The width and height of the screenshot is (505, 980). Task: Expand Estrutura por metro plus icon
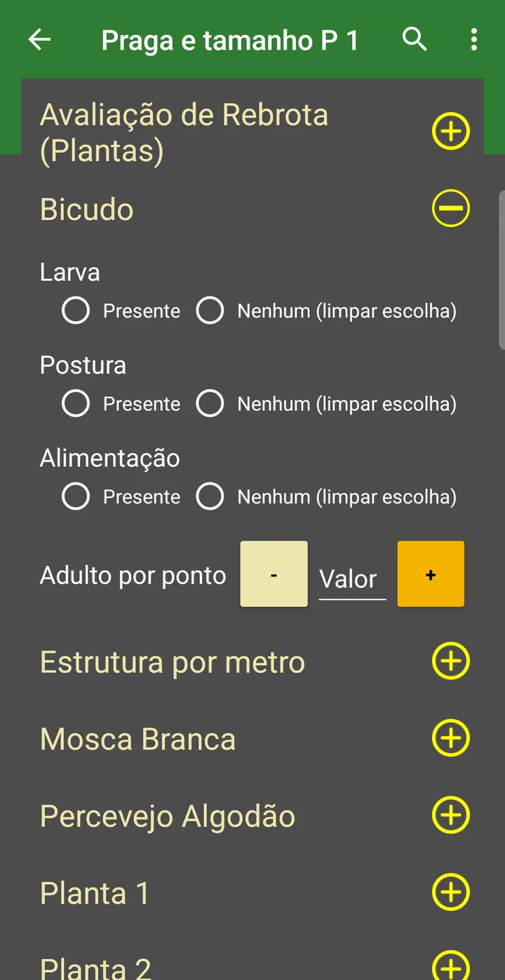(450, 661)
